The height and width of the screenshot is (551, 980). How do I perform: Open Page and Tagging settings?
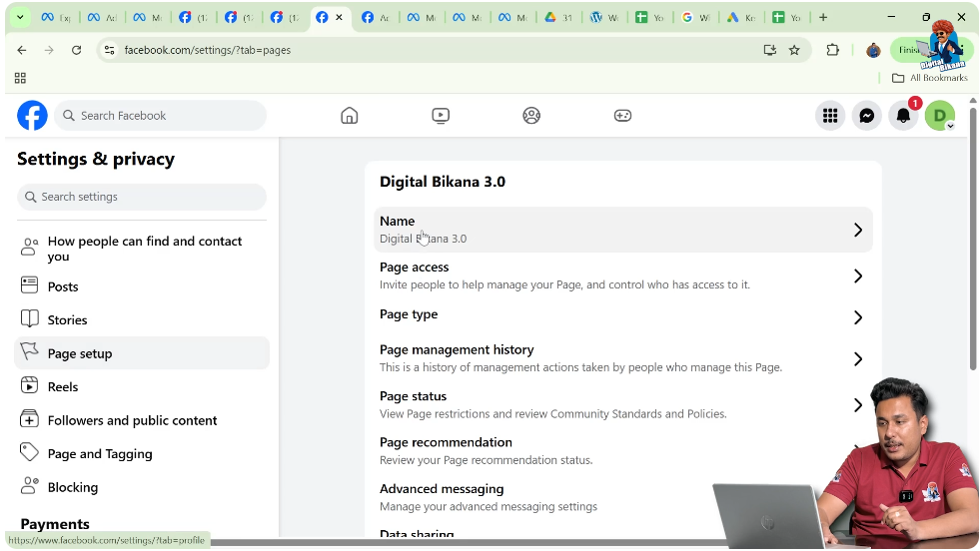coord(142,453)
